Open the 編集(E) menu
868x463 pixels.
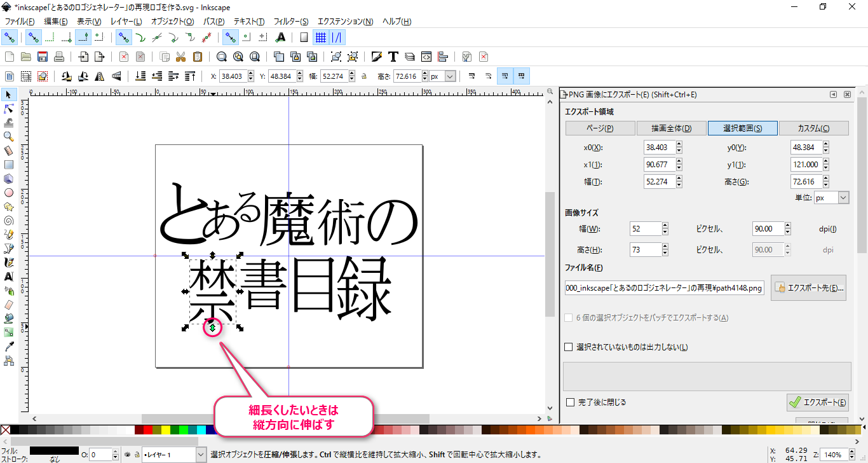coord(56,22)
